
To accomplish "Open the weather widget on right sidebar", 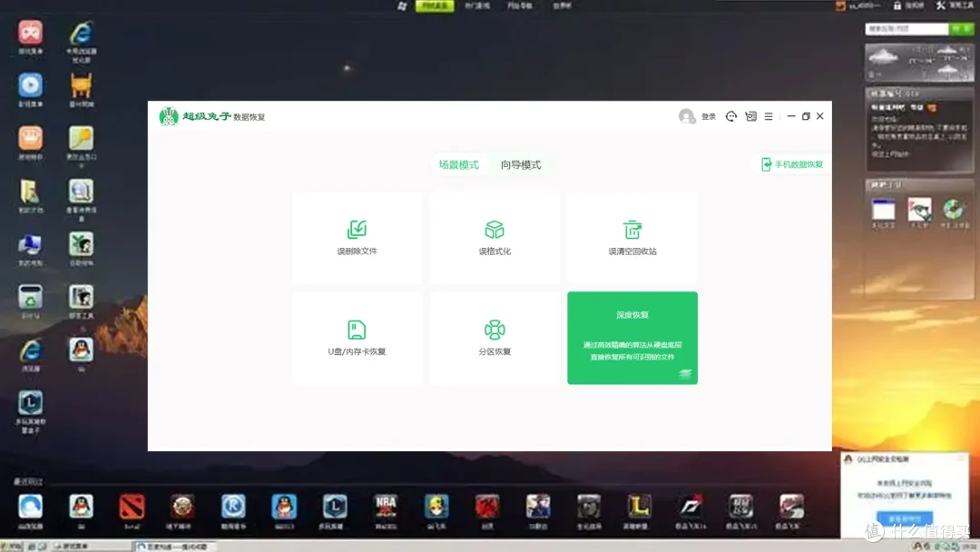I will [x=919, y=62].
